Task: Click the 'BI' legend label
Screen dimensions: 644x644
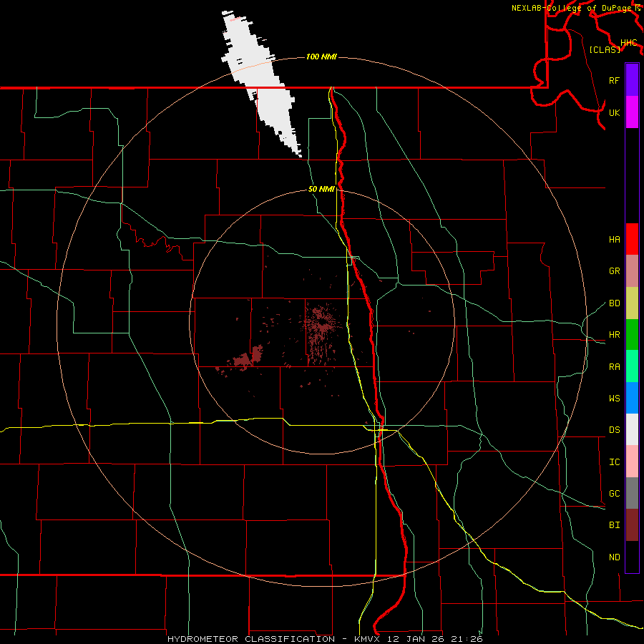Action: point(614,525)
